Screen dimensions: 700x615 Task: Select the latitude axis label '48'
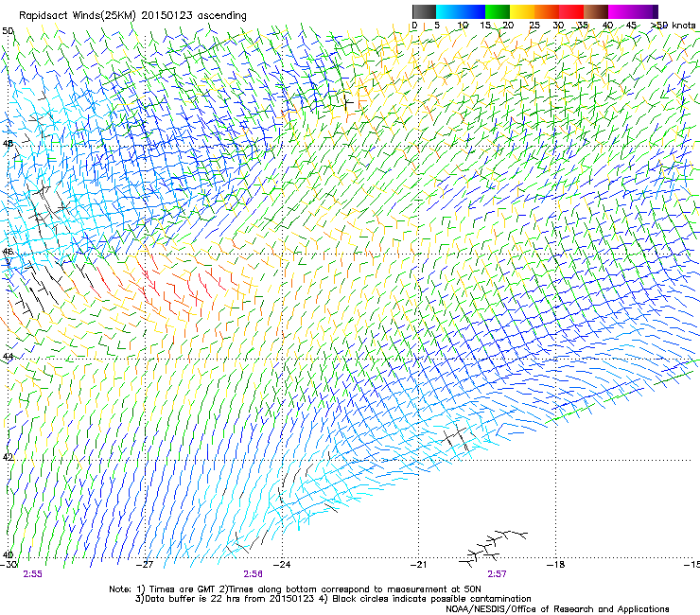[x=8, y=144]
